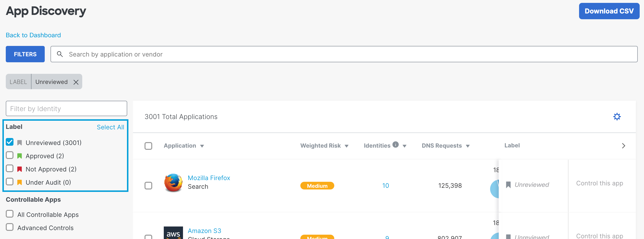
Task: Check the Under Audit (0) checkbox
Action: [10, 182]
